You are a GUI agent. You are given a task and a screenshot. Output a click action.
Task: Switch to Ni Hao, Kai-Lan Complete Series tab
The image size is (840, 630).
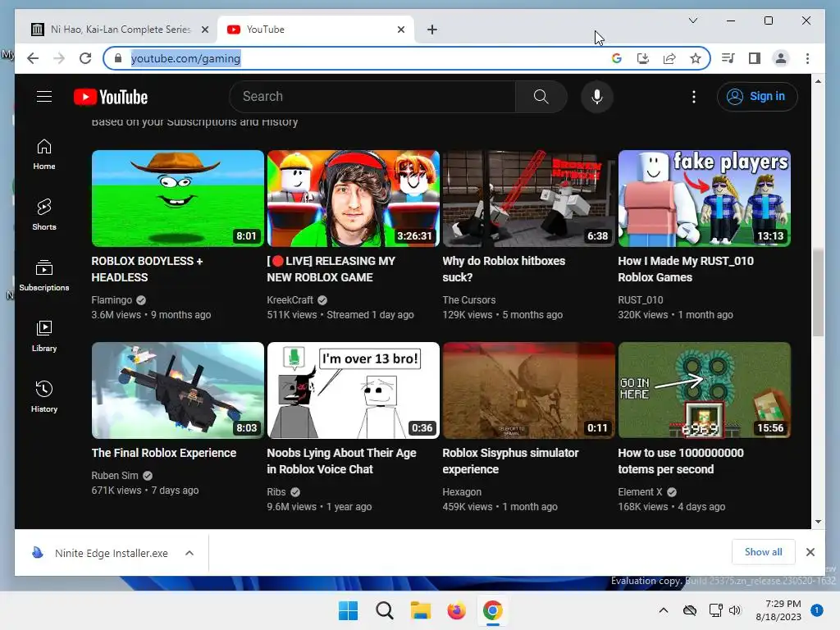pyautogui.click(x=120, y=30)
